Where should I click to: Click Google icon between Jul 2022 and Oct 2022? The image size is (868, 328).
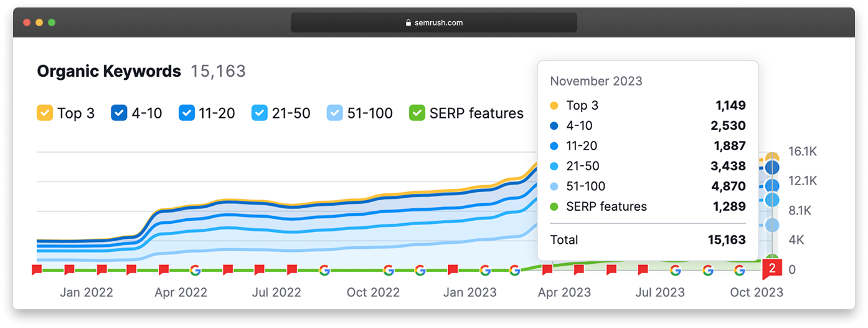[324, 270]
